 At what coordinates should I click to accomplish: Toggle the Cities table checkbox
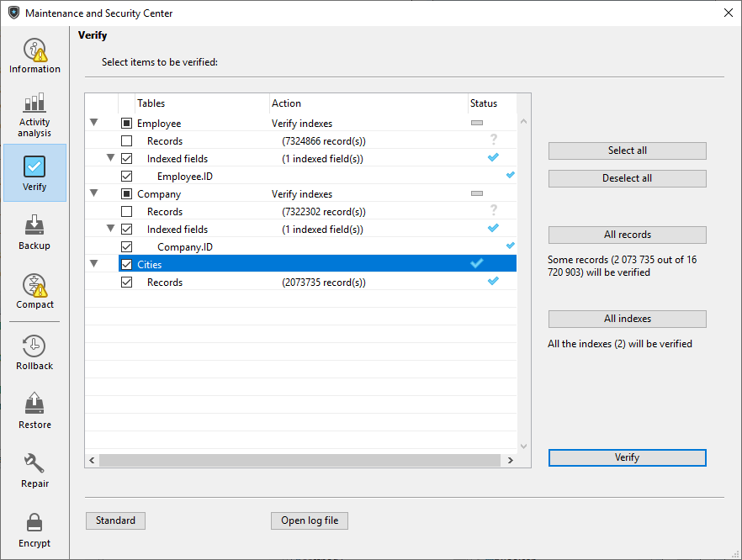(x=126, y=265)
